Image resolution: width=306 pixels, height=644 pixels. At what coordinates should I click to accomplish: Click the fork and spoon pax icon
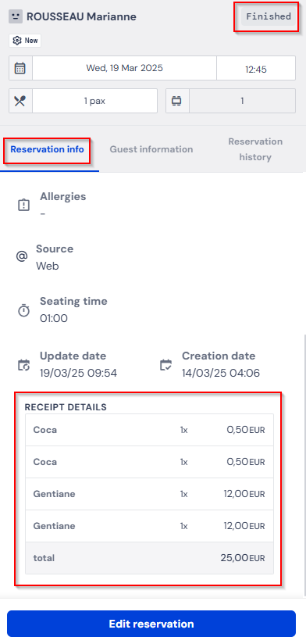coord(20,101)
